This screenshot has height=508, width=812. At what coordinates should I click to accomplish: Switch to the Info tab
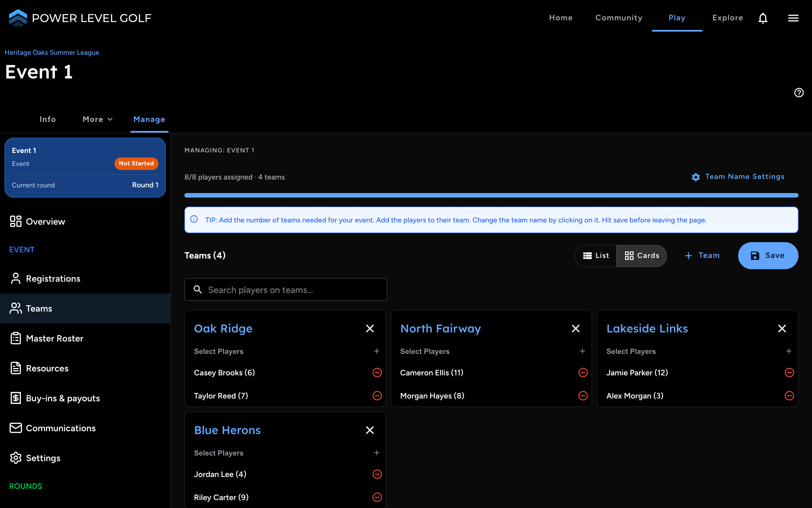tap(48, 119)
